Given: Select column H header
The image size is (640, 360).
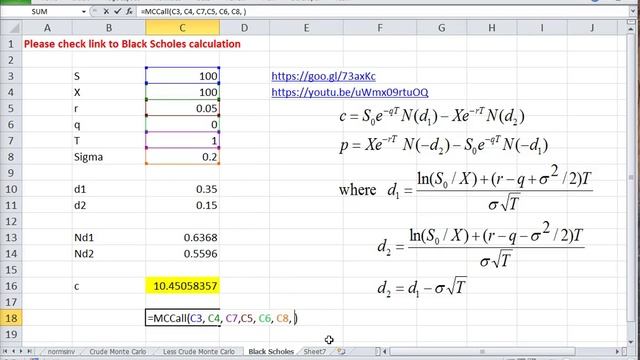Looking at the screenshot, I should 492,28.
